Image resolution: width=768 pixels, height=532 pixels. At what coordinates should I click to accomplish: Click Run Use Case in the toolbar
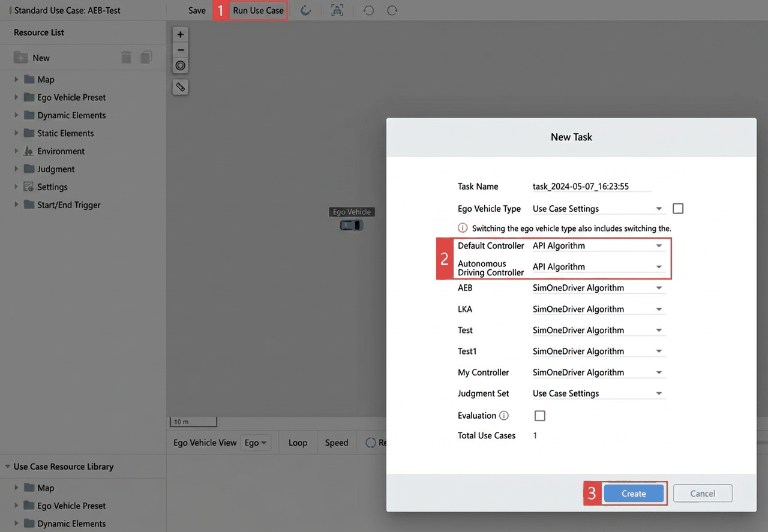pos(258,10)
